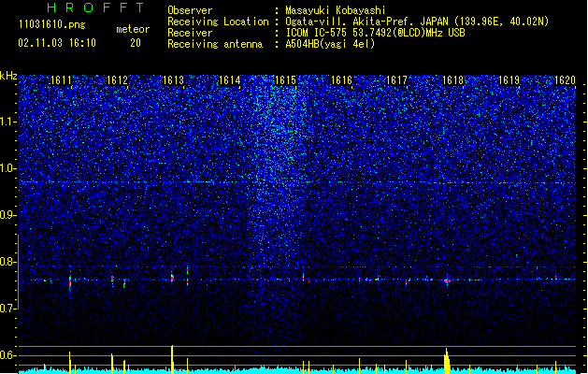This screenshot has height=374, width=588.
Task: Click the 1615 time marker
Action: click(x=285, y=80)
